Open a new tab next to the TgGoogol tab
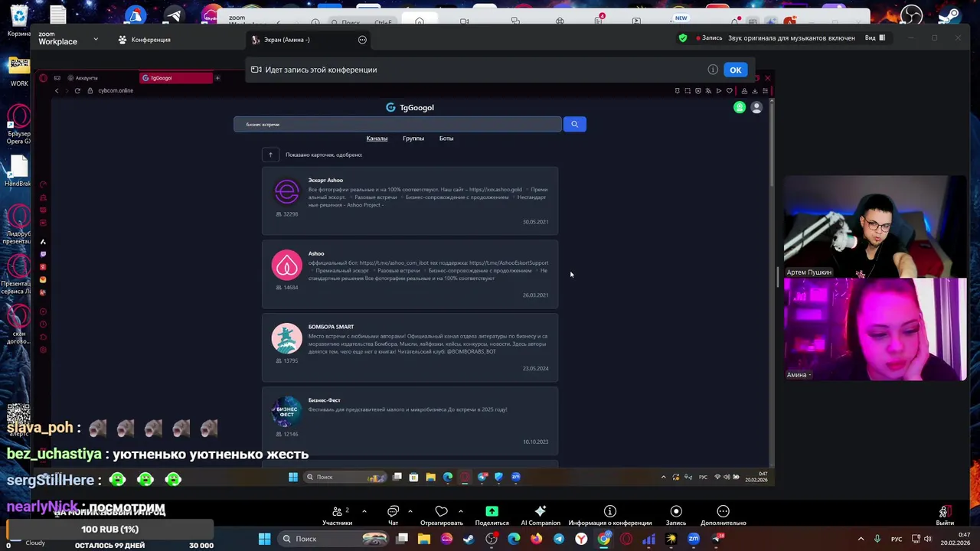Screen dimensions: 980x551 [x=217, y=77]
